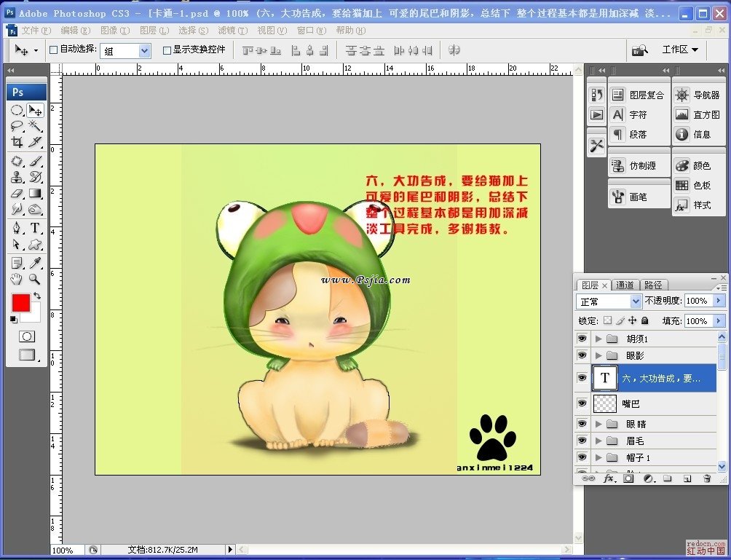Select the Magic Wand tool
This screenshot has height=560, width=731.
click(35, 127)
